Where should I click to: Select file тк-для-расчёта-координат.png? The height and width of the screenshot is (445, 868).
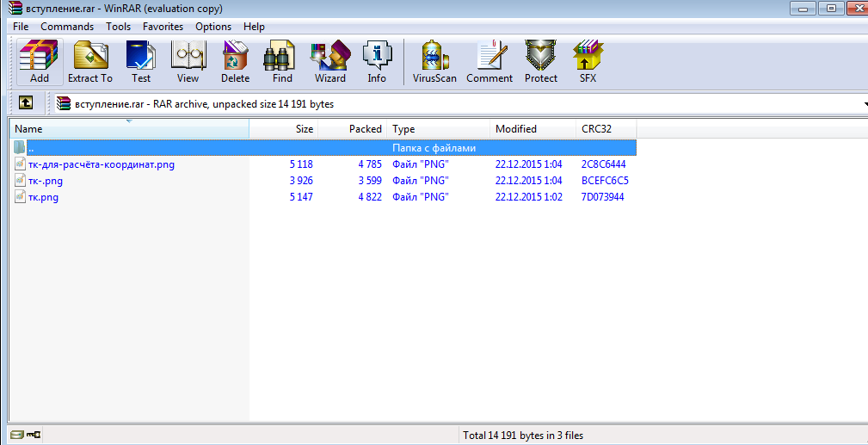(102, 164)
